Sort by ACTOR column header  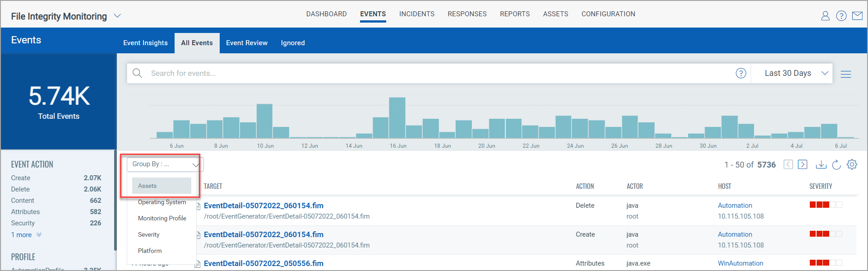click(x=635, y=186)
